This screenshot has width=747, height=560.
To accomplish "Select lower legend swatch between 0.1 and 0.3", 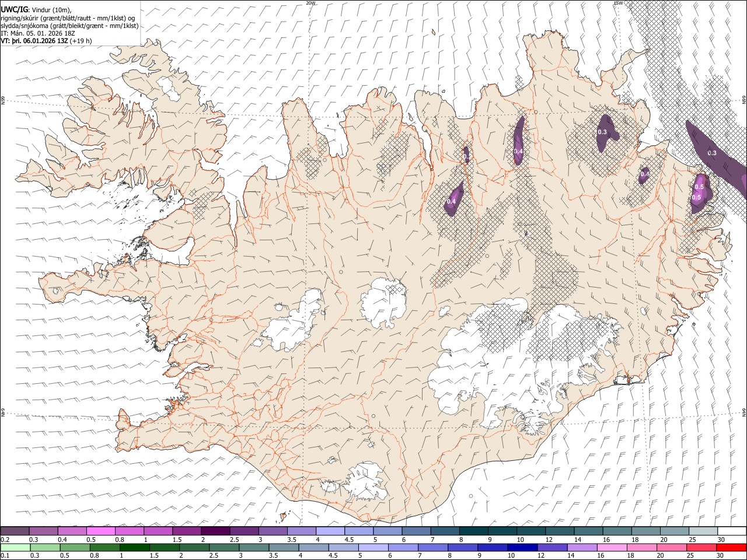I will tap(15, 547).
